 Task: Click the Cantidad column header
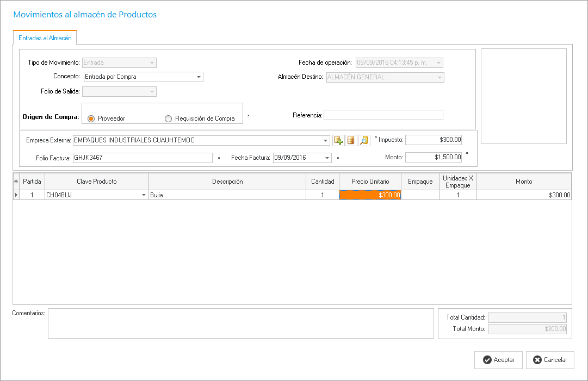tap(323, 182)
